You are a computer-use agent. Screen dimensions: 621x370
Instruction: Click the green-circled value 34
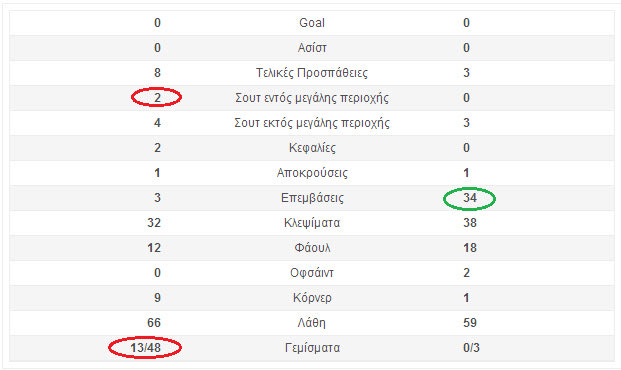pos(470,197)
